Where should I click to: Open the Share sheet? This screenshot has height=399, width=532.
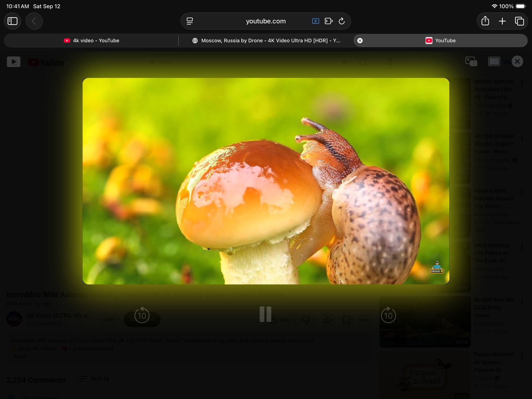pos(485,21)
